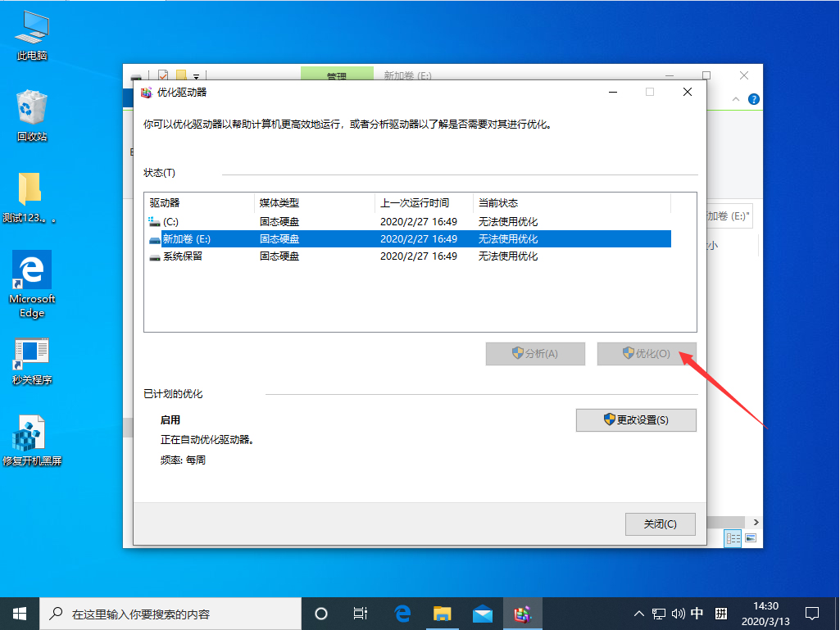Open 此电脑 from the desktop
The height and width of the screenshot is (630, 840).
point(30,33)
